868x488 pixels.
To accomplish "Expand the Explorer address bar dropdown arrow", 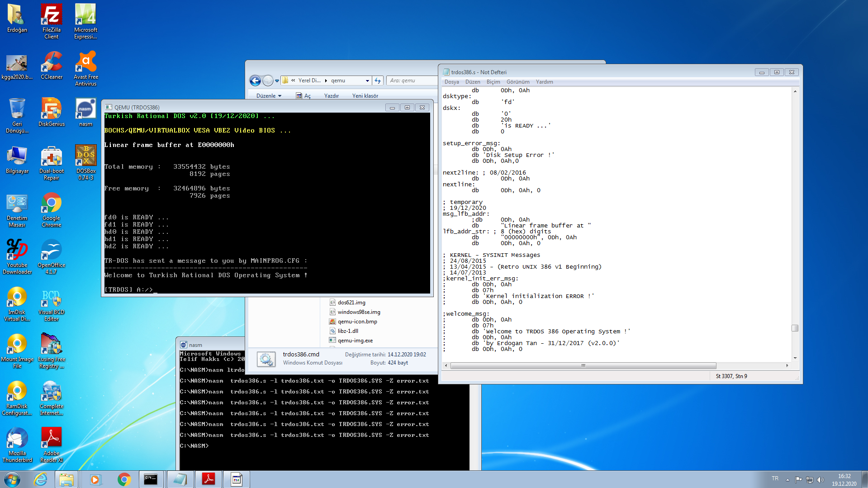I will point(367,81).
